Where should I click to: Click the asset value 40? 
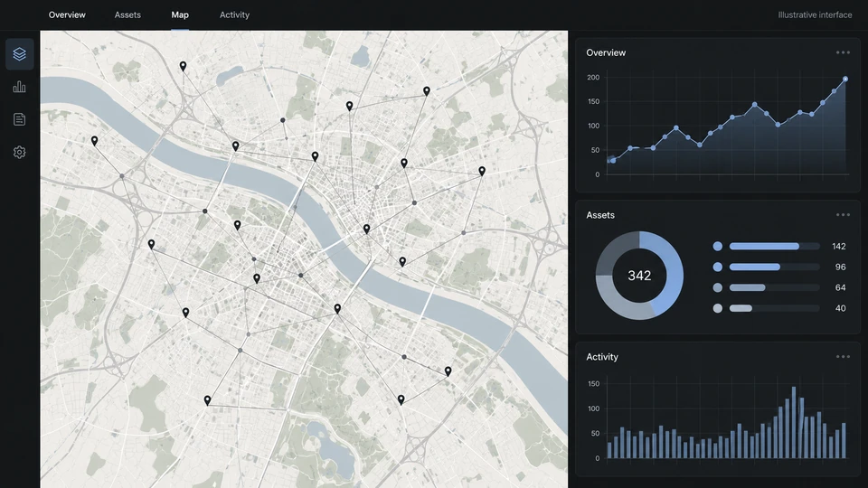(x=840, y=308)
